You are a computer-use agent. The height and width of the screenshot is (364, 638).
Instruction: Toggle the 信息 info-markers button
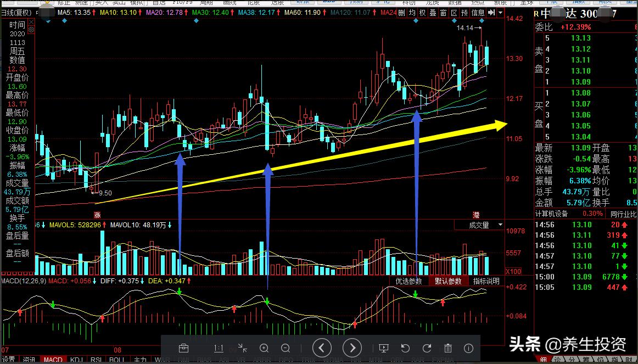(x=478, y=13)
